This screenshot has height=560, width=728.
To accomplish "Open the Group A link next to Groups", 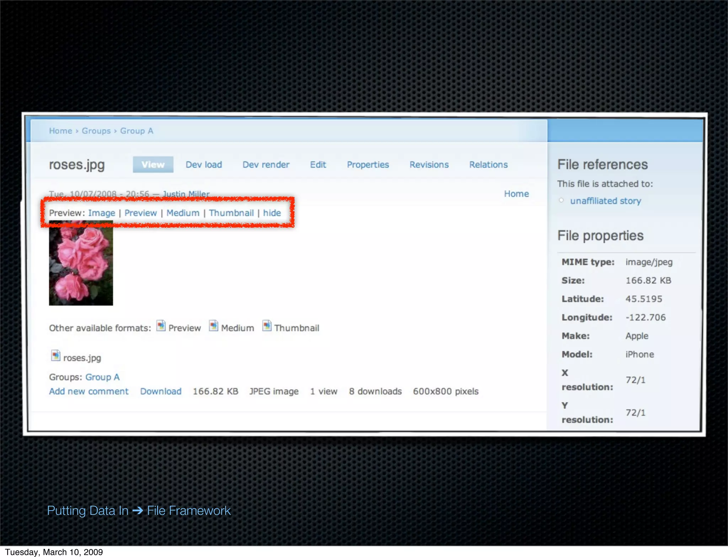I will [102, 377].
